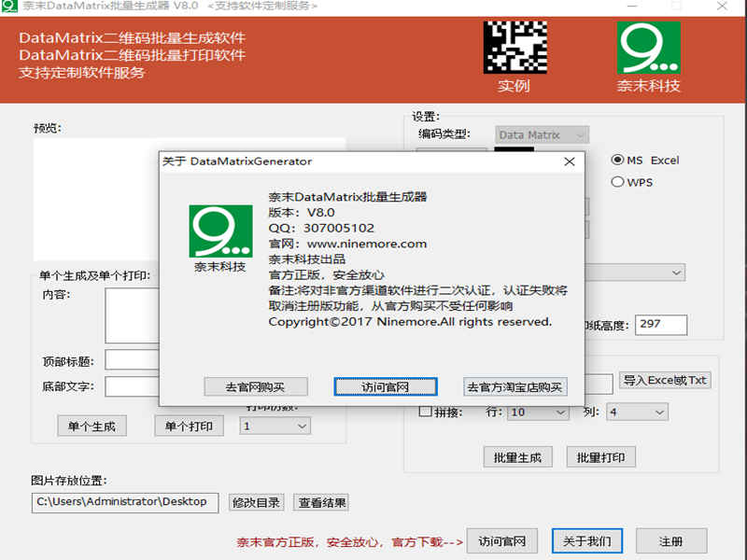The width and height of the screenshot is (747, 560).
Task: Click the Copyright 2017 Ninemore text
Action: (410, 322)
